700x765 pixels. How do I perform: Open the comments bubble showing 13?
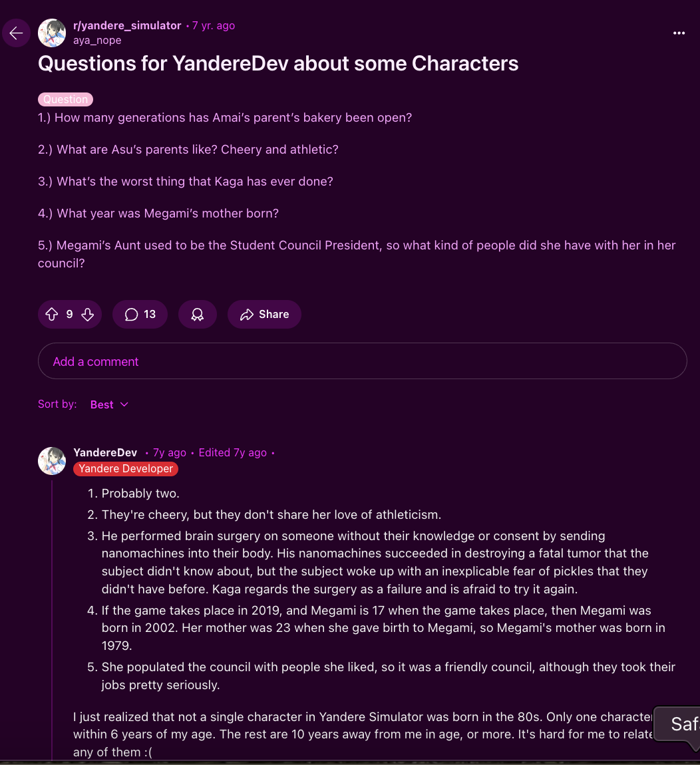click(x=140, y=315)
